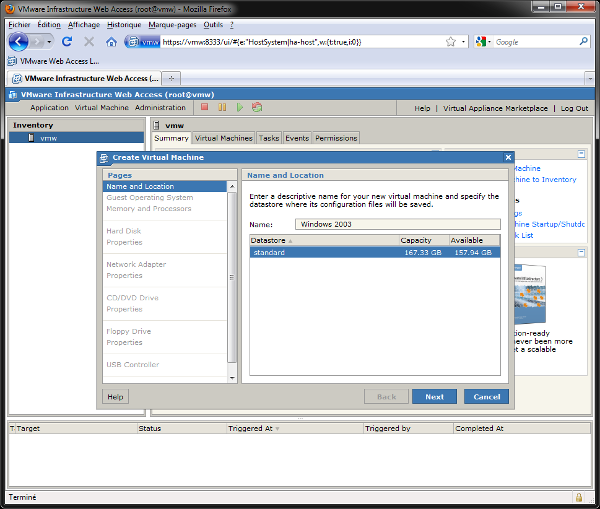Viewport: 600px width, 509px height.
Task: Open the ? help menu
Action: (232, 24)
